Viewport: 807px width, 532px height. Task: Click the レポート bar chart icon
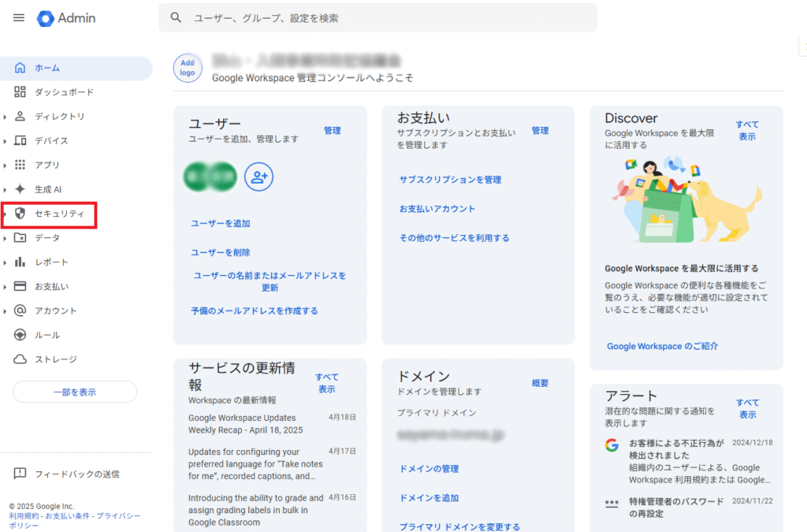20,262
